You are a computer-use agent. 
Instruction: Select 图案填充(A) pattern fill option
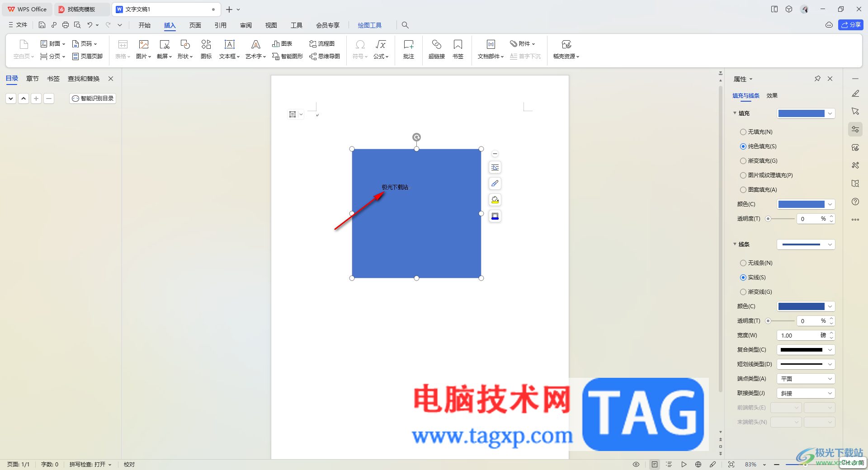(759, 190)
